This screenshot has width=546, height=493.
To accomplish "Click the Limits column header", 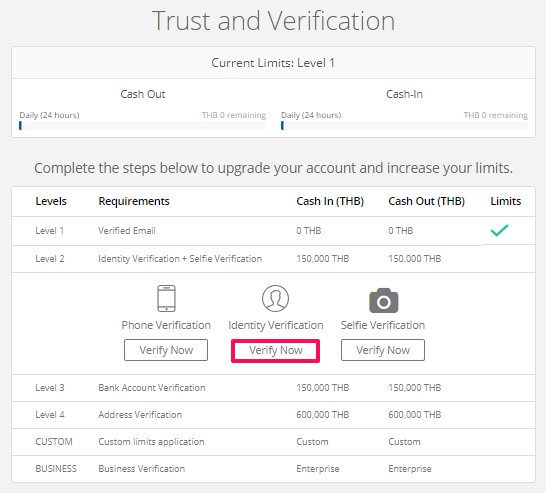I will 506,201.
